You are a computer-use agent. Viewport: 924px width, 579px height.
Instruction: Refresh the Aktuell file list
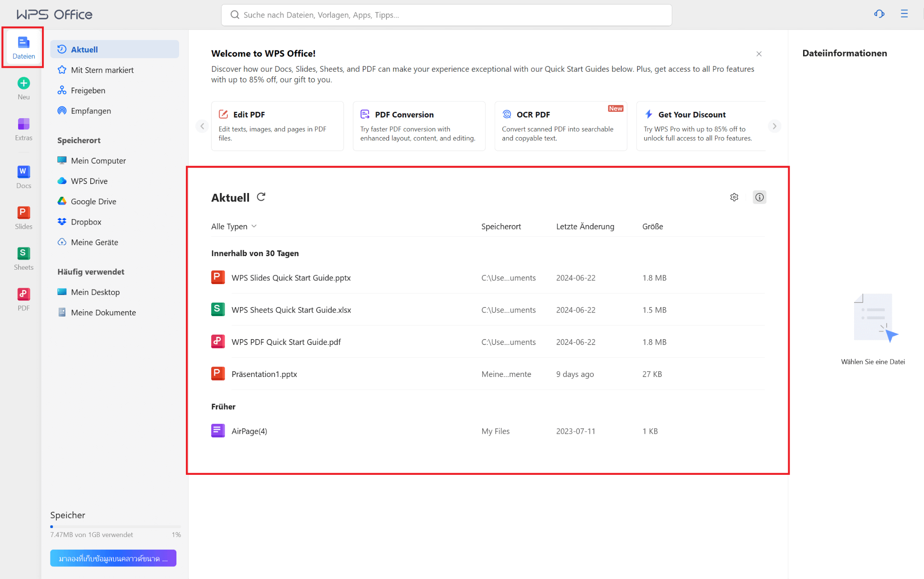pos(261,197)
